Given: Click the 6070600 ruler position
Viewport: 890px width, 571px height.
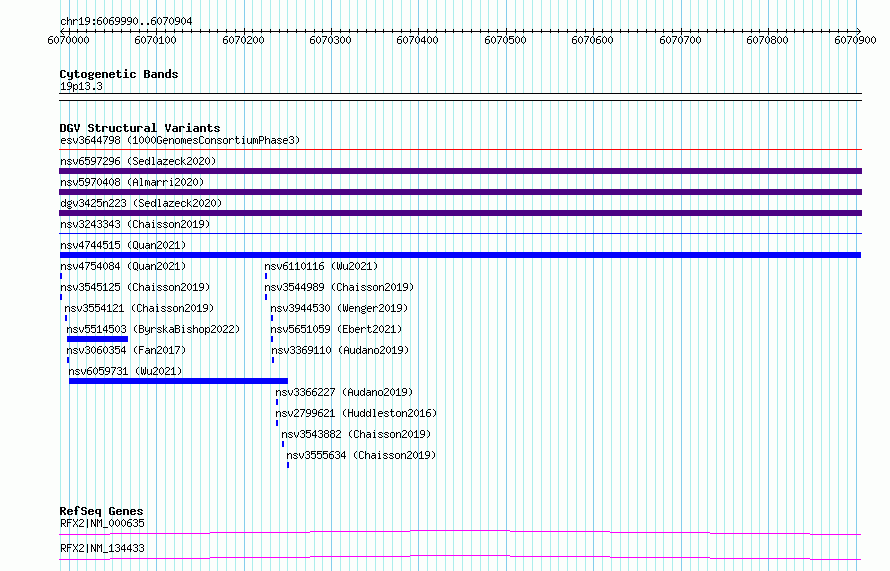Looking at the screenshot, I should 592,40.
